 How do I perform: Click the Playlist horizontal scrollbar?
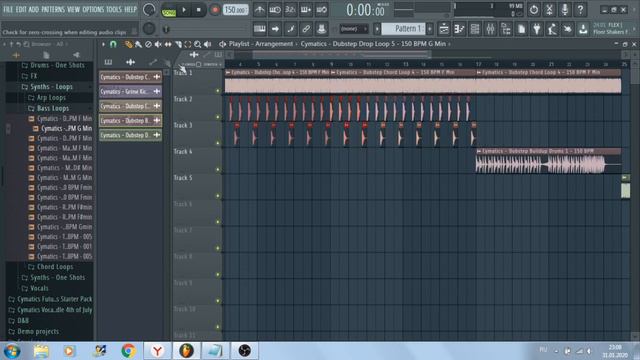pyautogui.click(x=341, y=54)
